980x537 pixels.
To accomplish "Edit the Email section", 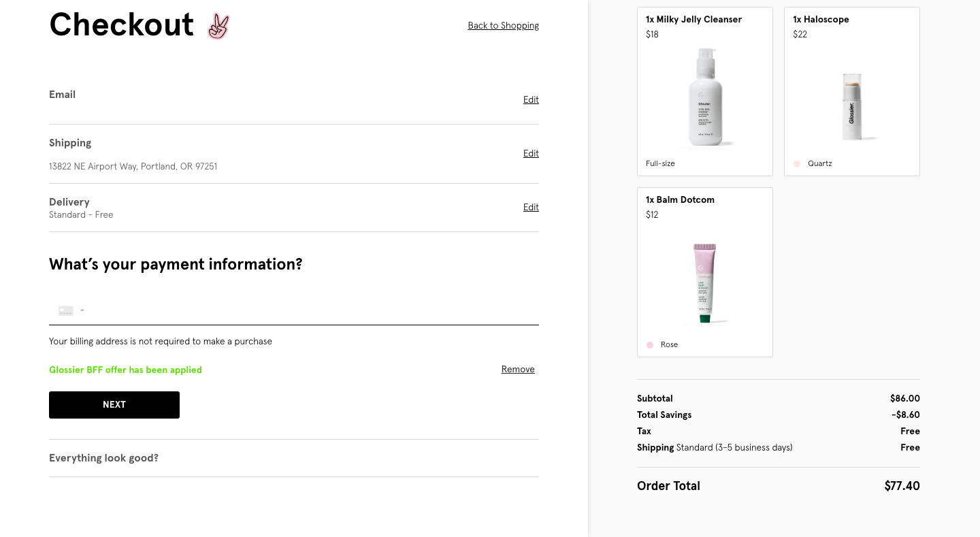I will coord(531,100).
